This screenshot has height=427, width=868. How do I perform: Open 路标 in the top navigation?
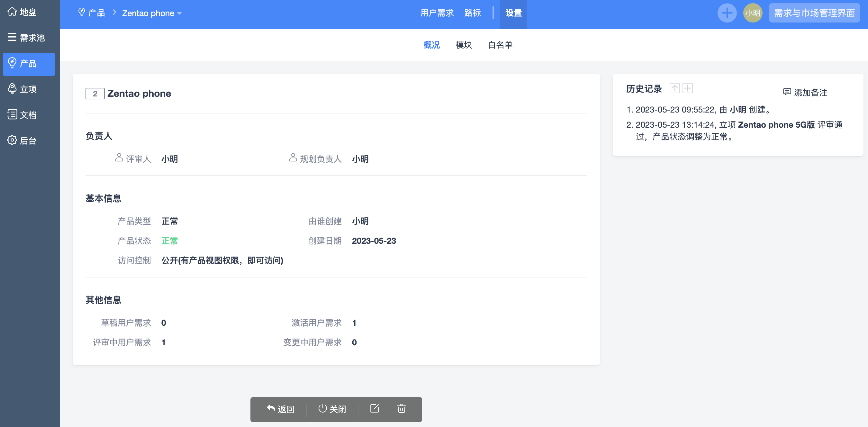point(472,13)
